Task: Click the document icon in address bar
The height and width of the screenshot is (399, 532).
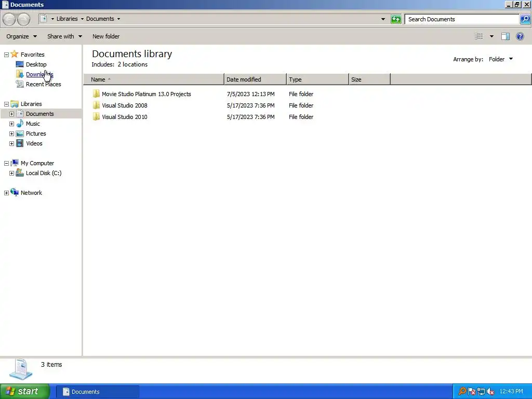Action: (x=43, y=18)
